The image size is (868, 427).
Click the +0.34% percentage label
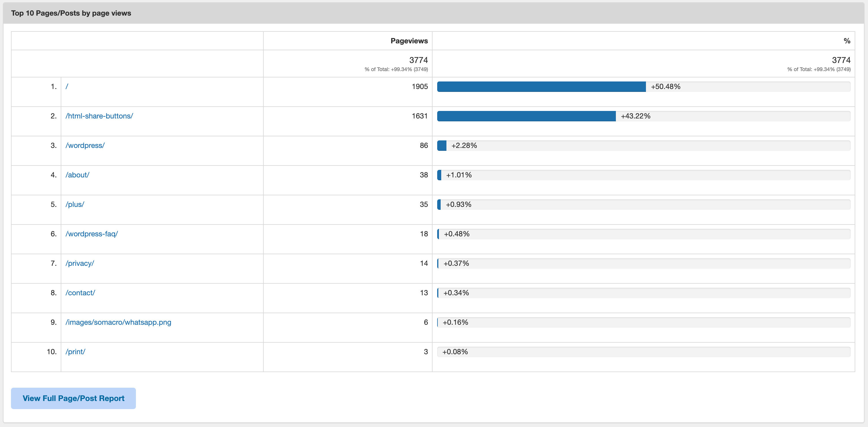point(456,293)
